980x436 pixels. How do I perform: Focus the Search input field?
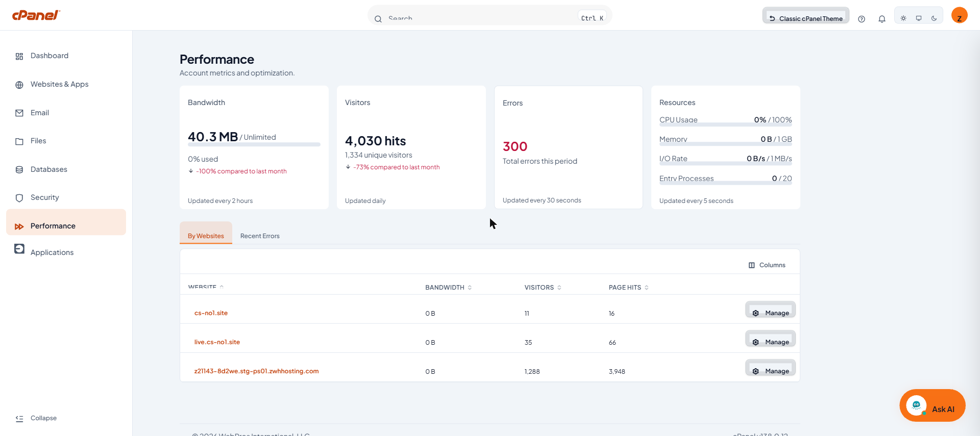[490, 15]
